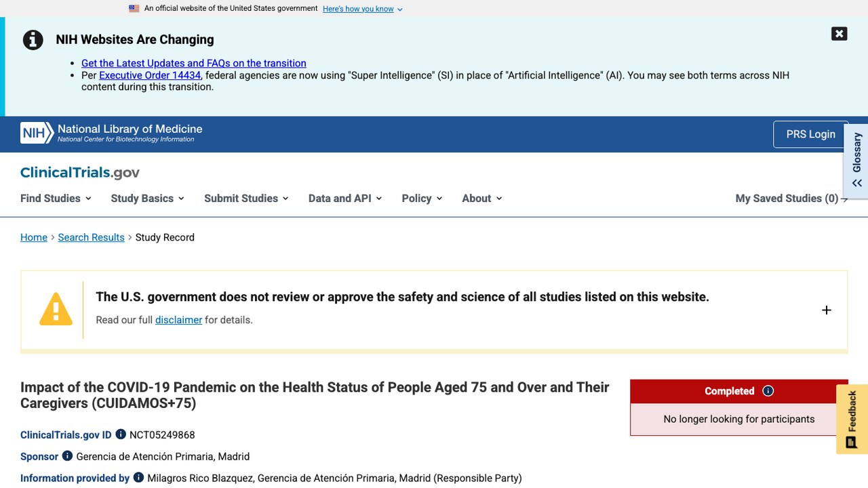Click the banner's information circle icon
This screenshot has width=868, height=488.
click(33, 40)
